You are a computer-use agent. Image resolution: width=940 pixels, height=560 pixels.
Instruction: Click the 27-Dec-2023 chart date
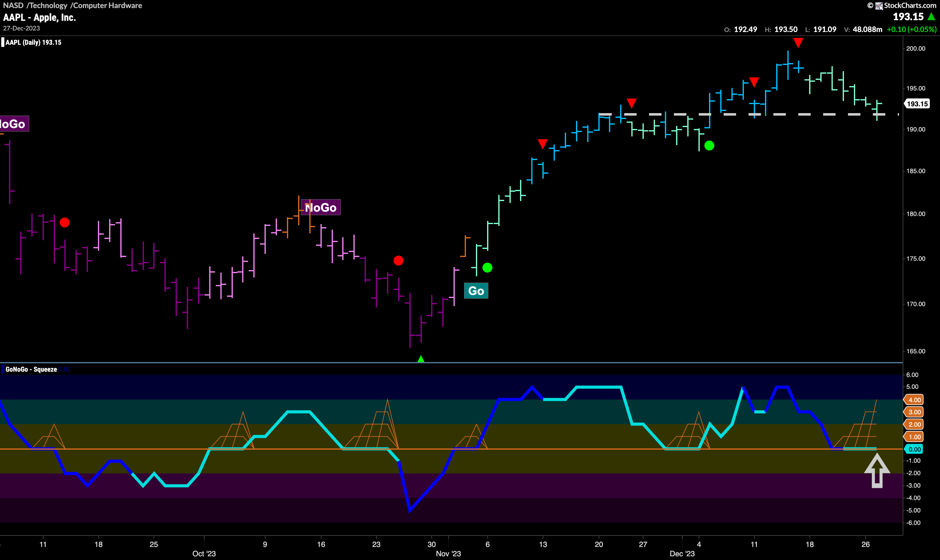21,28
